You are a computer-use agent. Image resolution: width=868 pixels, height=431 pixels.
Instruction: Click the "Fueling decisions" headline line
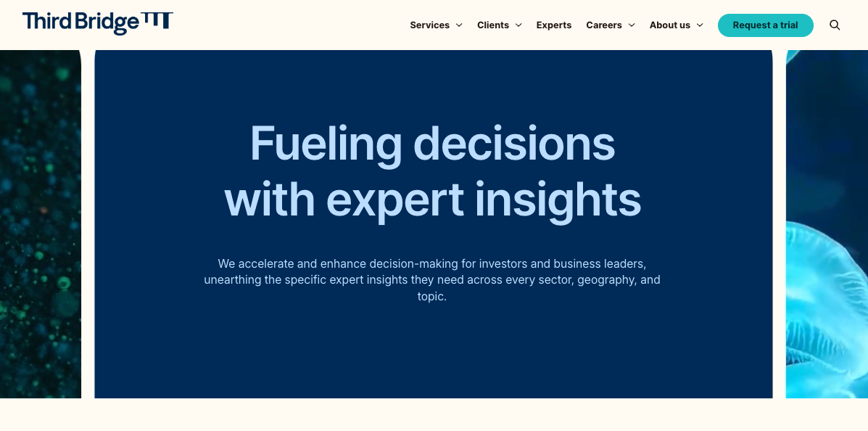pos(432,143)
